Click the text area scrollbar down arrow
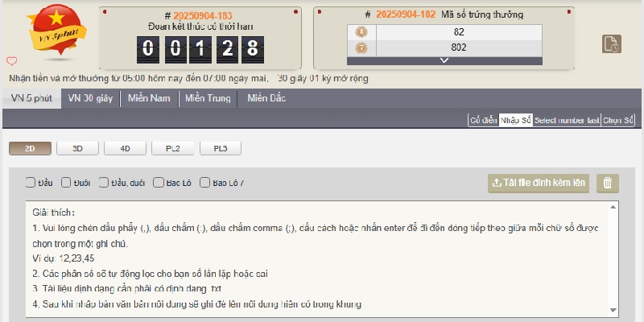The image size is (644, 322). [x=613, y=310]
